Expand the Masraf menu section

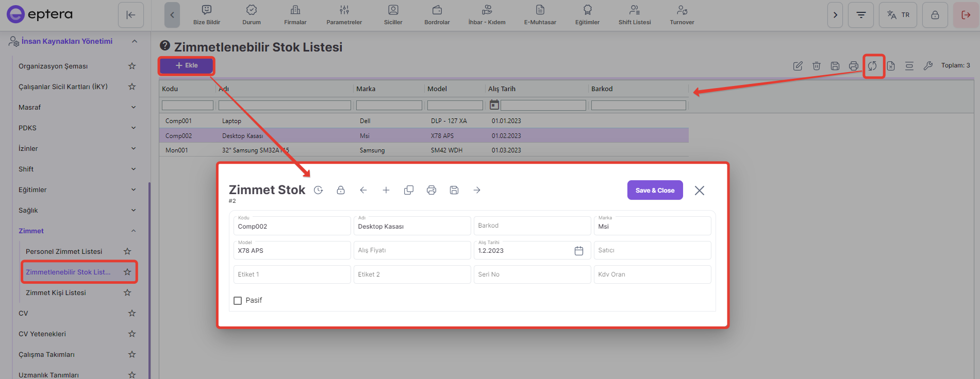(134, 107)
